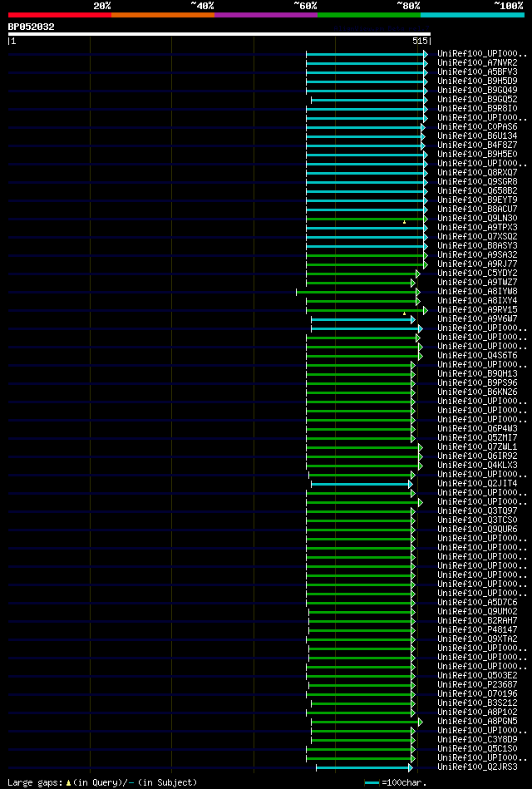
Task: Go to the UniRef100_P23687 hit
Action: 477,685
